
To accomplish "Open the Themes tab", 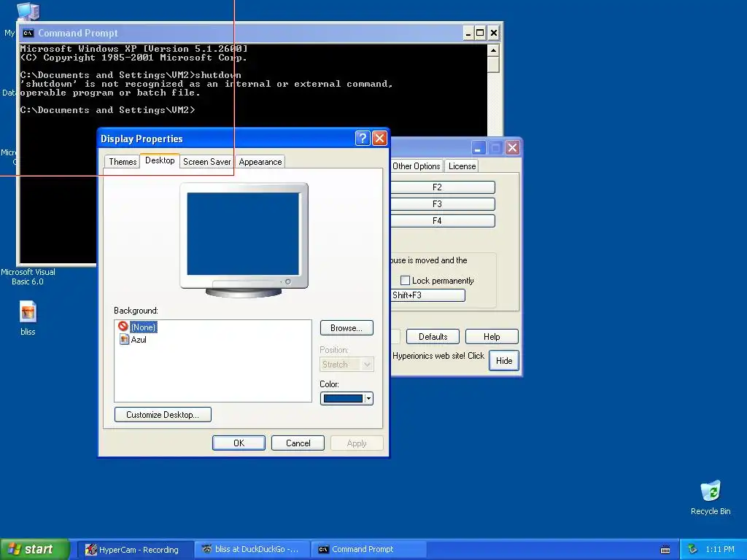I will [123, 161].
